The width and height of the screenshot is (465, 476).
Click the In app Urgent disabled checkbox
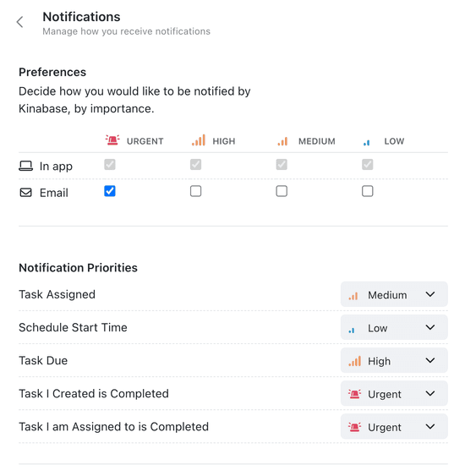(110, 165)
